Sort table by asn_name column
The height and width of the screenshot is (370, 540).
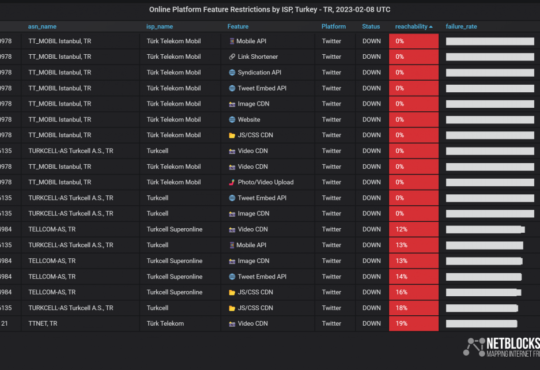pos(42,27)
